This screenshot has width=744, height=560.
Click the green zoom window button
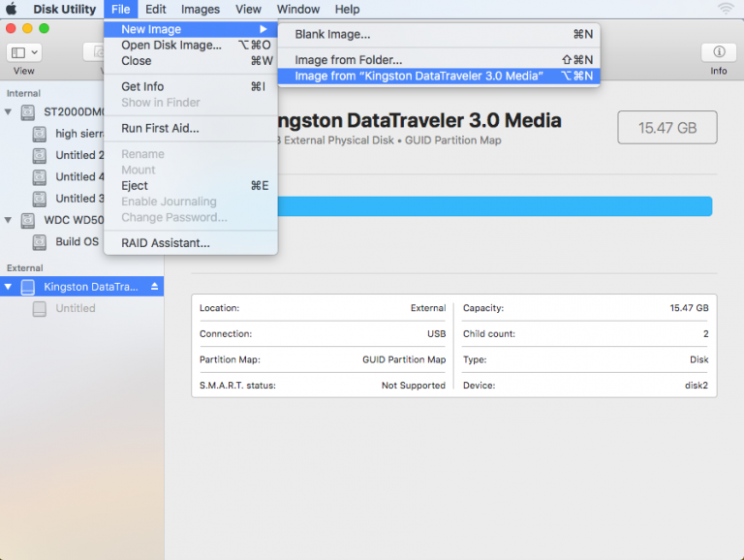[45, 28]
